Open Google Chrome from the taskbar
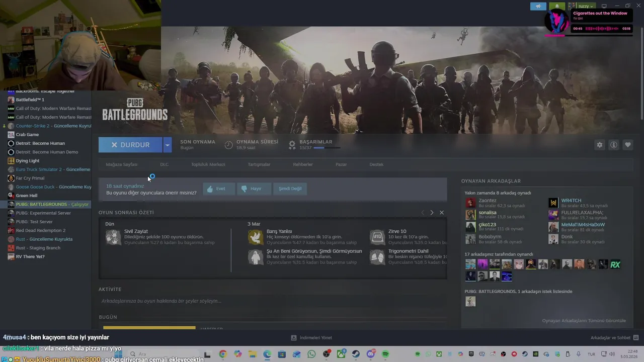The image size is (644, 362). 222,354
